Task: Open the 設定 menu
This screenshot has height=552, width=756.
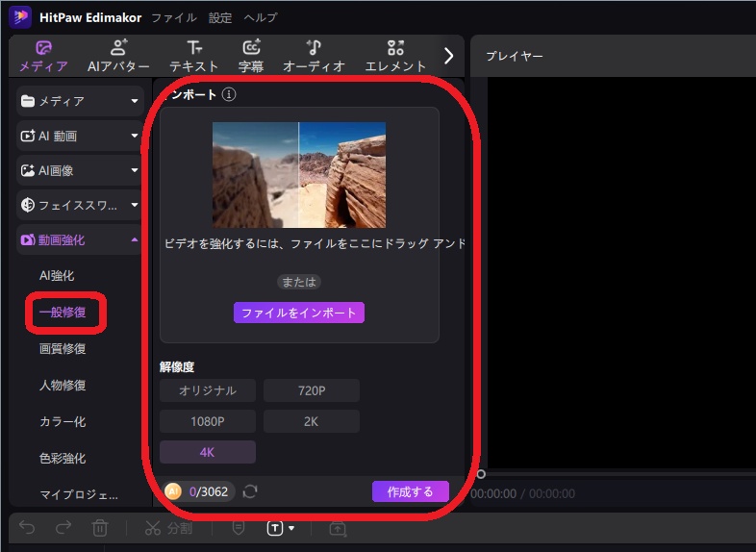Action: tap(220, 18)
